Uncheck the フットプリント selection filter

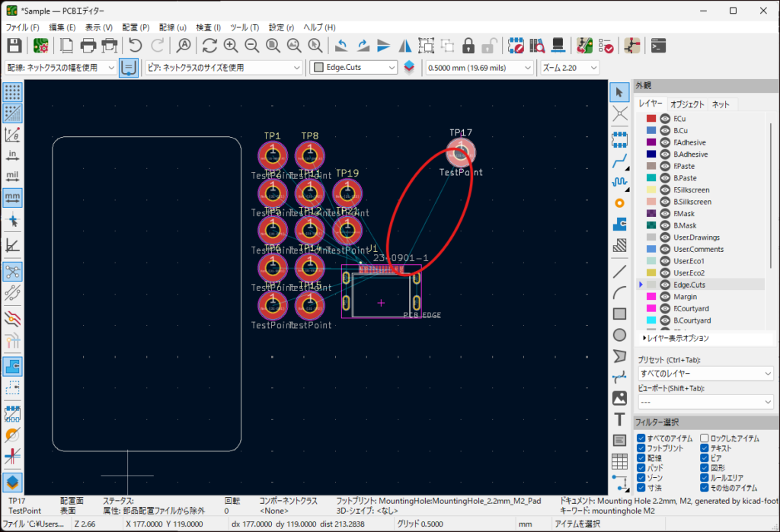(x=641, y=448)
